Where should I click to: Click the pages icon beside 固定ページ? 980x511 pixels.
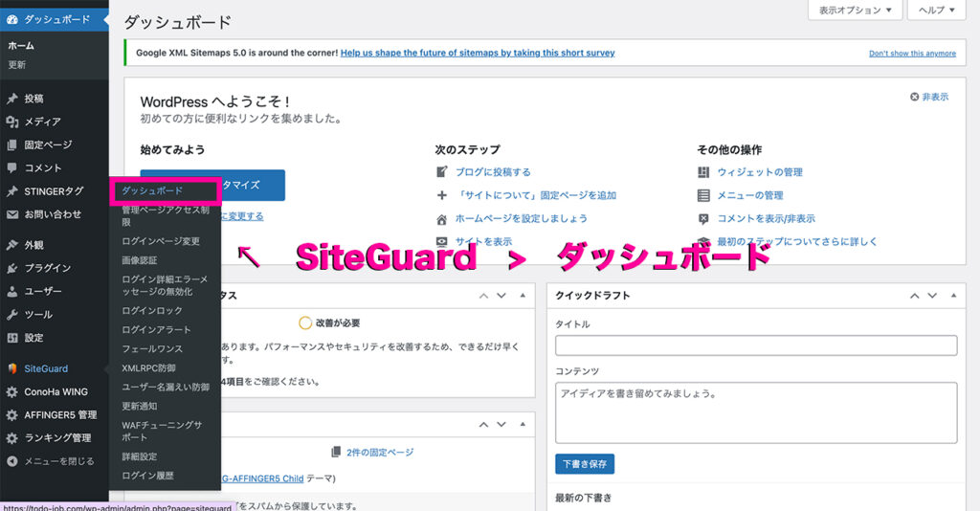(x=11, y=144)
